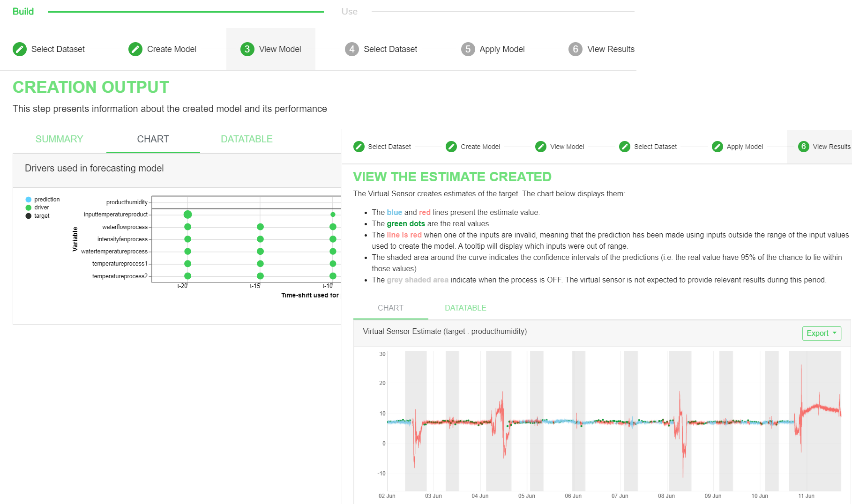Click the Create Model pencil icon in estimate panel
The height and width of the screenshot is (504, 852).
pyautogui.click(x=451, y=147)
